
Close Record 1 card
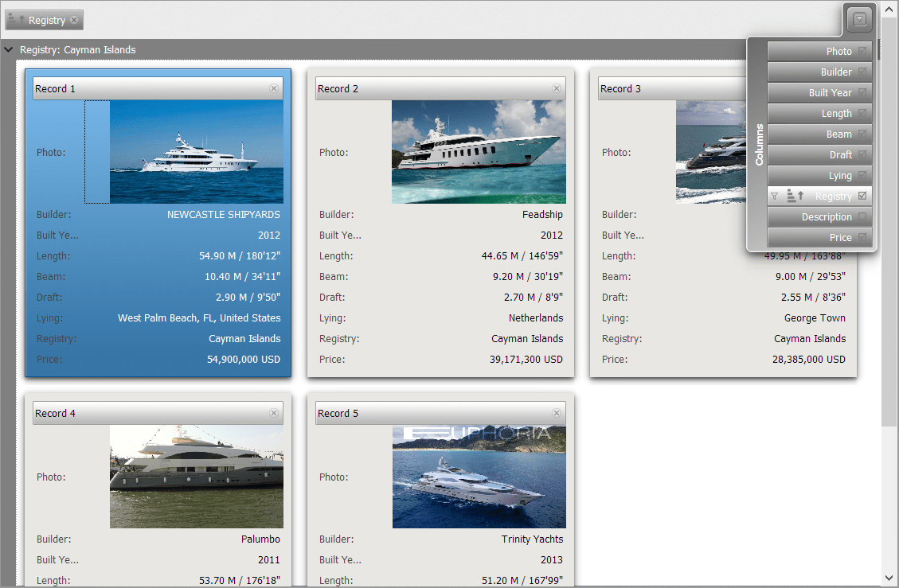click(274, 88)
